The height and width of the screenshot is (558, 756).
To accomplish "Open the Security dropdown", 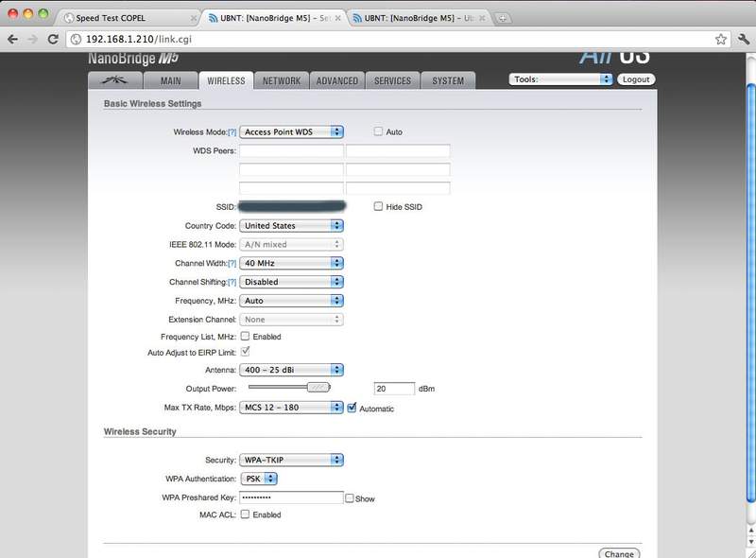I will click(291, 460).
